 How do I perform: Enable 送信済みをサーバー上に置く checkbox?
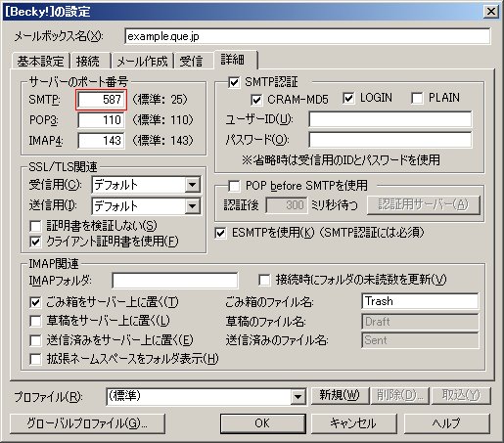pos(35,340)
